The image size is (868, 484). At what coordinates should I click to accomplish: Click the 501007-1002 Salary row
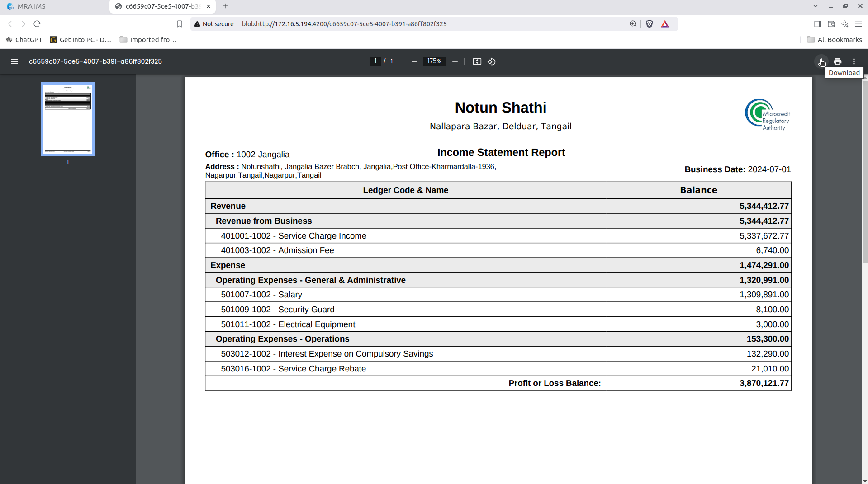[x=498, y=295]
